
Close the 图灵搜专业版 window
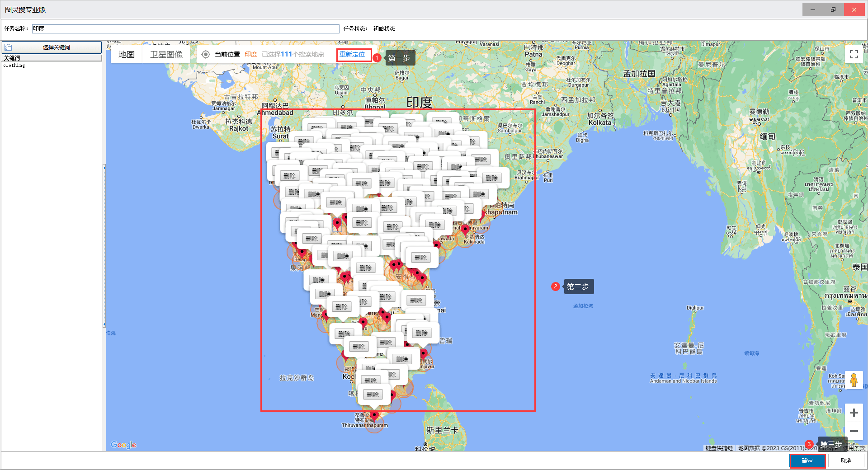[854, 9]
